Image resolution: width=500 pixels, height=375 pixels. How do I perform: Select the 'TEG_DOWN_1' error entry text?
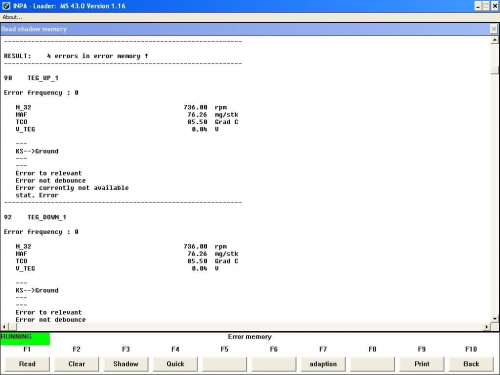point(47,217)
